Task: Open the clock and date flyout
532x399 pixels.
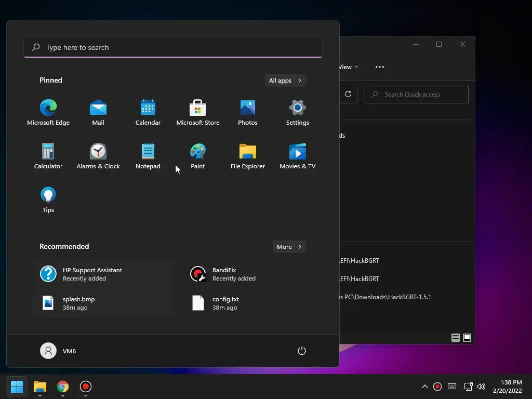Action: (507, 387)
